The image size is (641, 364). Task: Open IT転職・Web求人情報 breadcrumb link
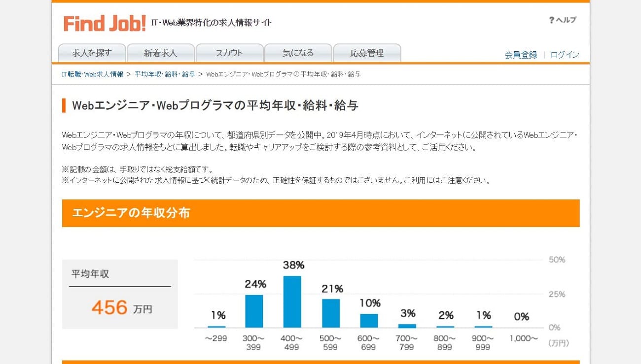(93, 74)
